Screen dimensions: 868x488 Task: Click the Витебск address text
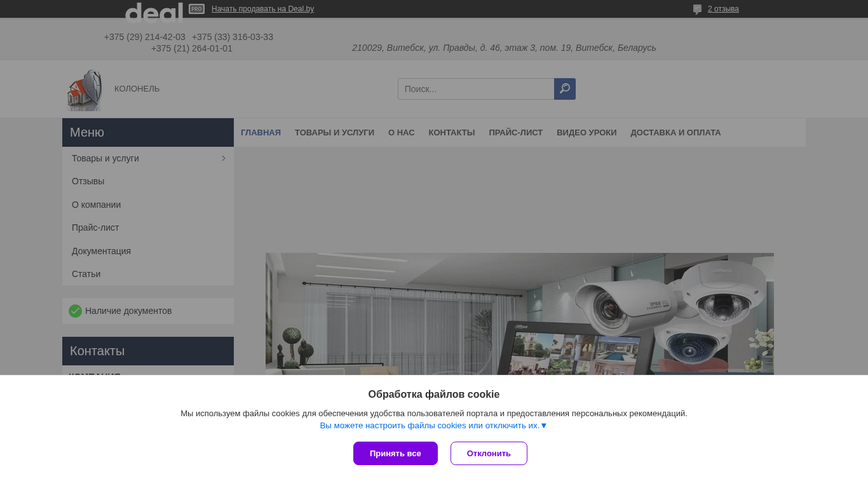pos(504,48)
